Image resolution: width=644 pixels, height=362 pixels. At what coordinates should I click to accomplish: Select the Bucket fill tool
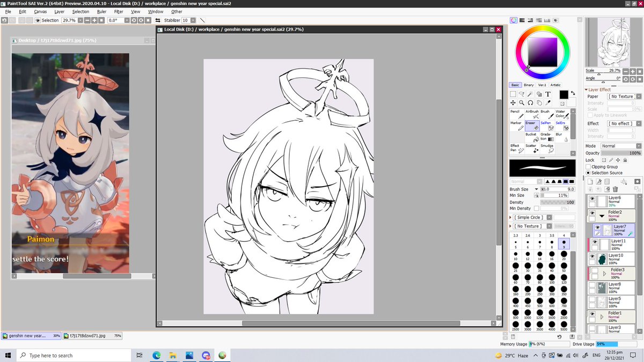[531, 137]
